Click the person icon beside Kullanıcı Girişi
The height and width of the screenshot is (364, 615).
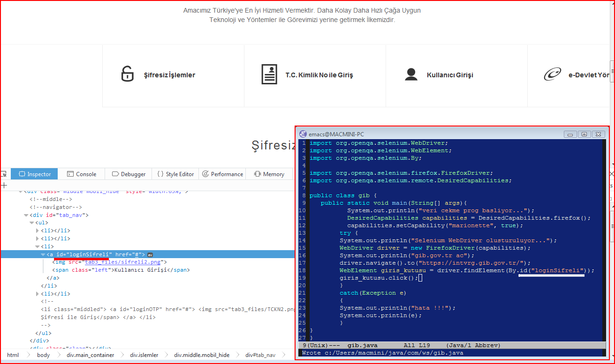pyautogui.click(x=411, y=74)
